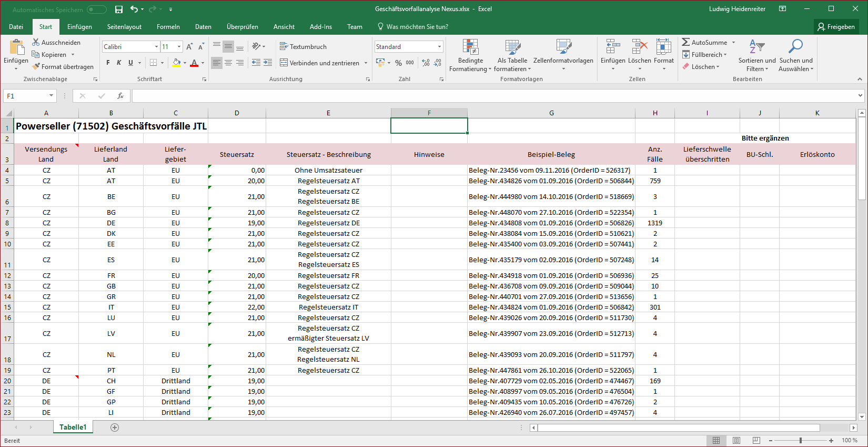Open the borders icon in Schriftart group
This screenshot has height=447, width=868.
pos(153,63)
